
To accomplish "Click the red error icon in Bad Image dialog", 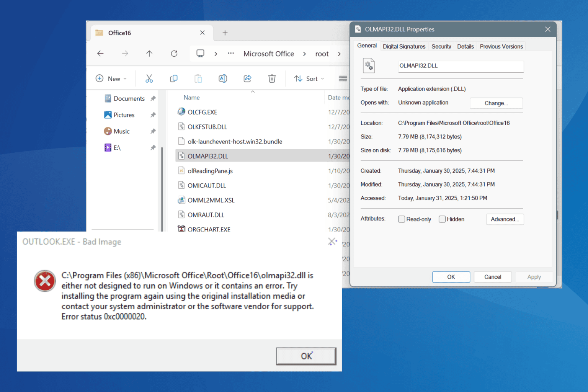I will click(x=45, y=281).
